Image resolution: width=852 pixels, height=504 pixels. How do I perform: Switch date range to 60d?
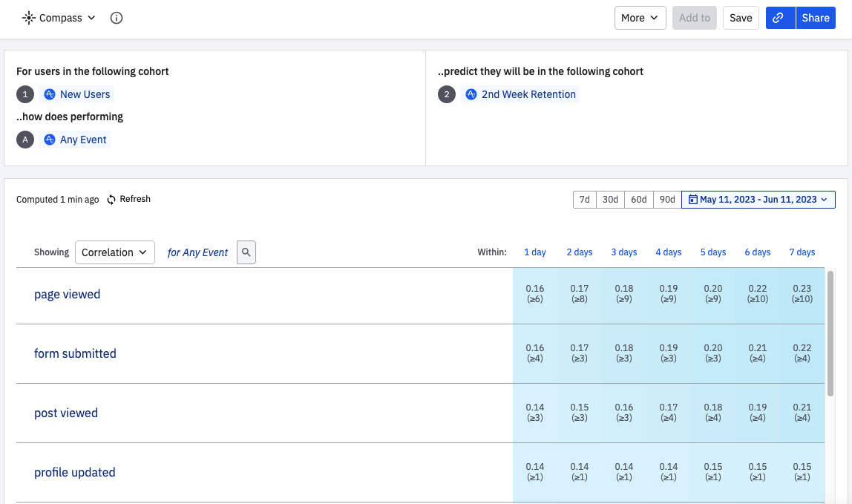pyautogui.click(x=638, y=200)
